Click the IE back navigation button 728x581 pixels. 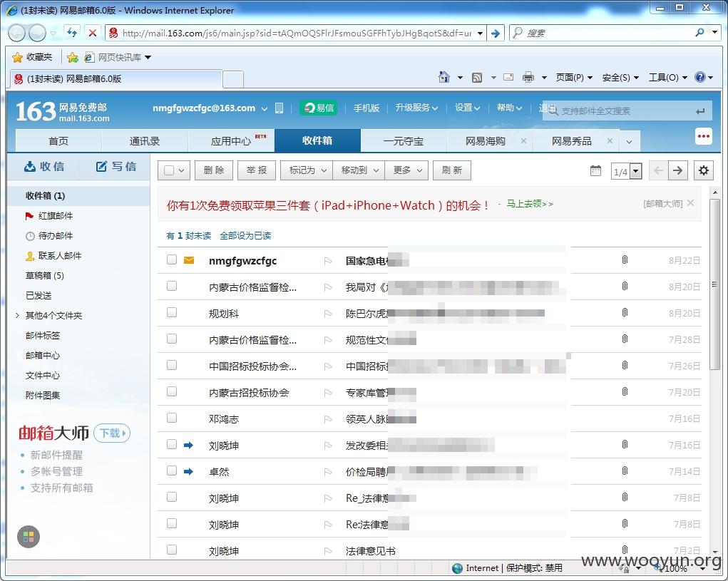pyautogui.click(x=16, y=33)
